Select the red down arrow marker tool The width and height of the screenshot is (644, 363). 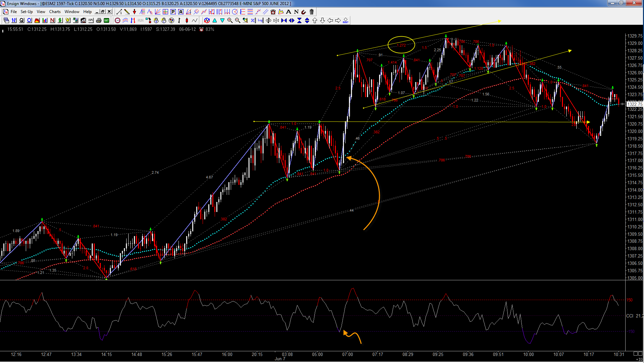click(x=134, y=12)
